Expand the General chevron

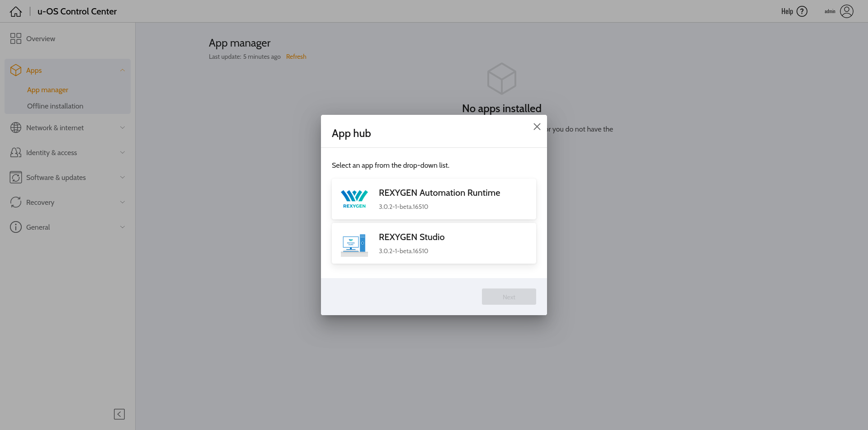(x=123, y=227)
